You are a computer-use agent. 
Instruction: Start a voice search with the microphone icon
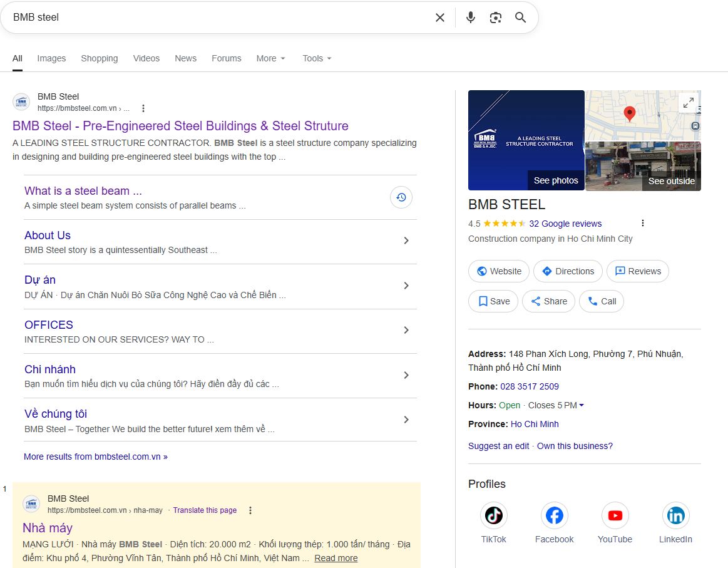coord(470,18)
